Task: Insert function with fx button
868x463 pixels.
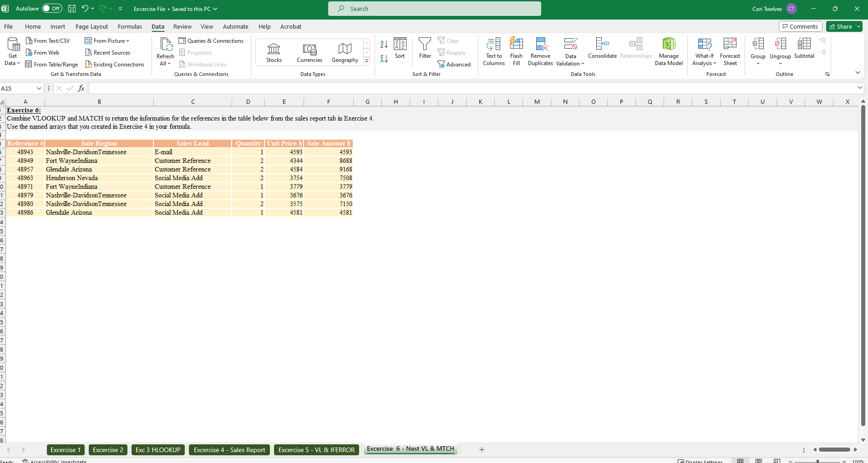Action: pos(81,88)
